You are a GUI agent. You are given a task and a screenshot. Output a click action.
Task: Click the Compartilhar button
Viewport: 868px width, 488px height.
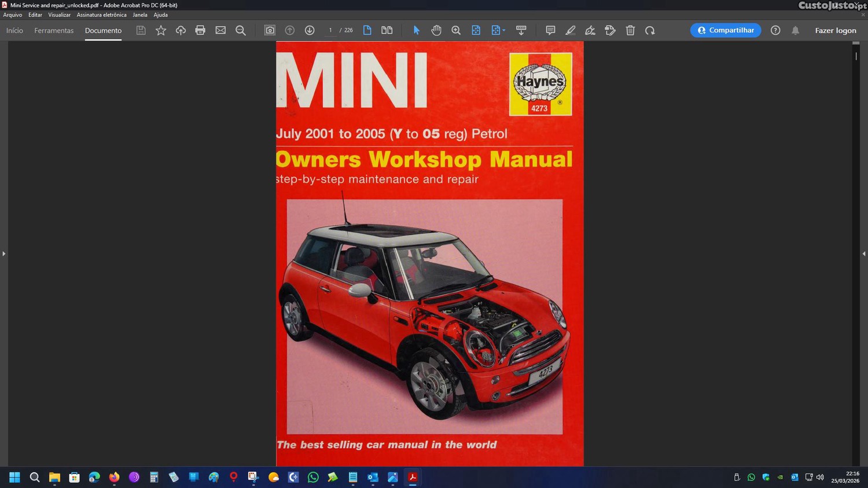726,31
